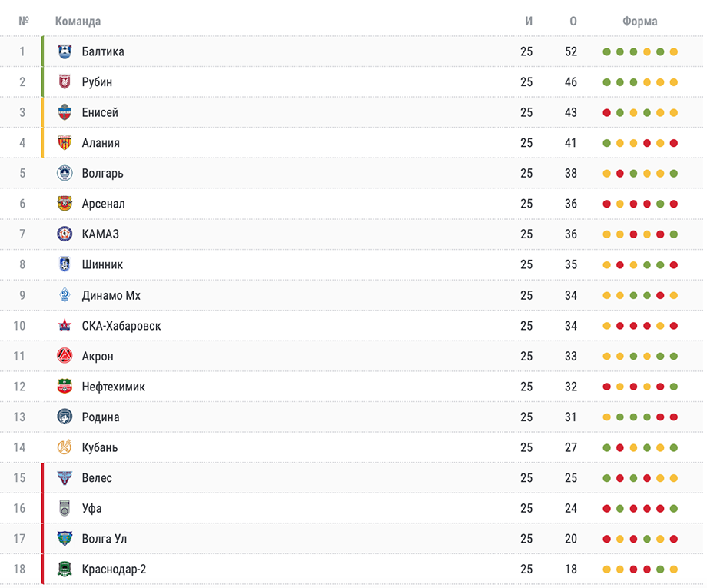Click Енисей's first red form dot

[607, 113]
